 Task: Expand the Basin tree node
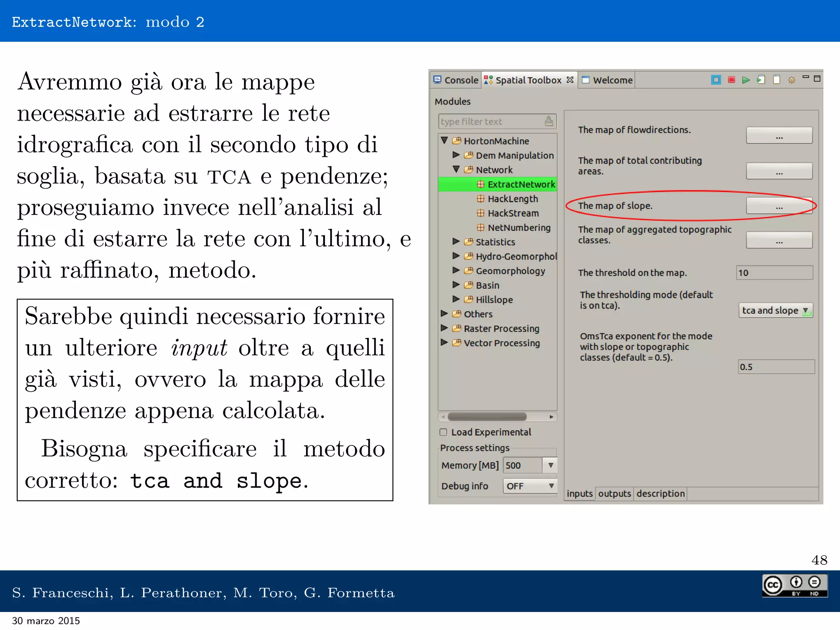click(456, 284)
